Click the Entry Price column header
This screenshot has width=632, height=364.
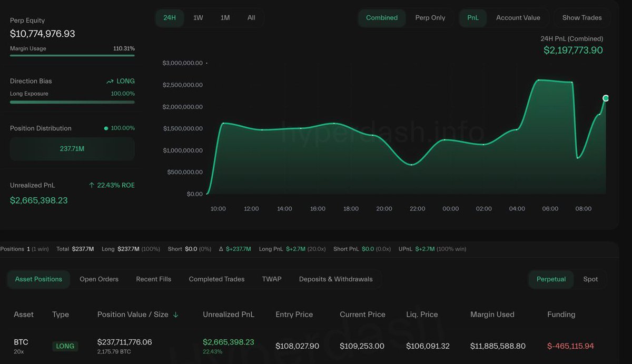pos(294,314)
